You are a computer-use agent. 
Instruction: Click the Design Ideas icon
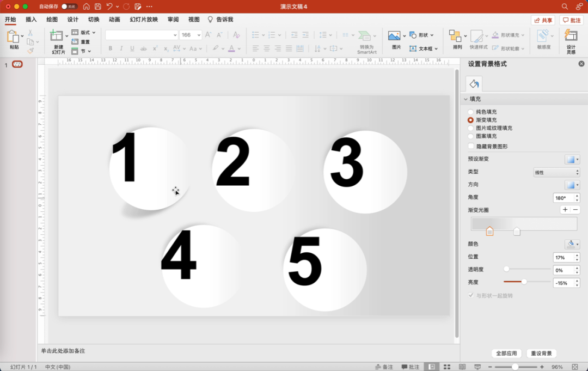[571, 35]
